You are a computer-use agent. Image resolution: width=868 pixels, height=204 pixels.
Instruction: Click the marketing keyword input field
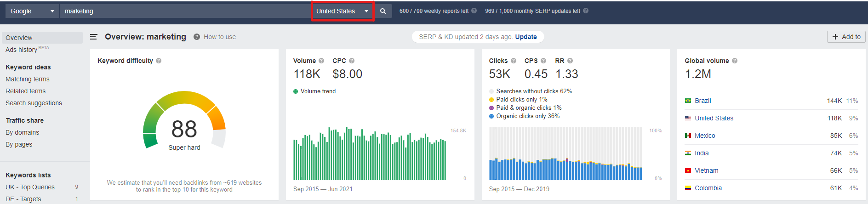[x=186, y=11]
